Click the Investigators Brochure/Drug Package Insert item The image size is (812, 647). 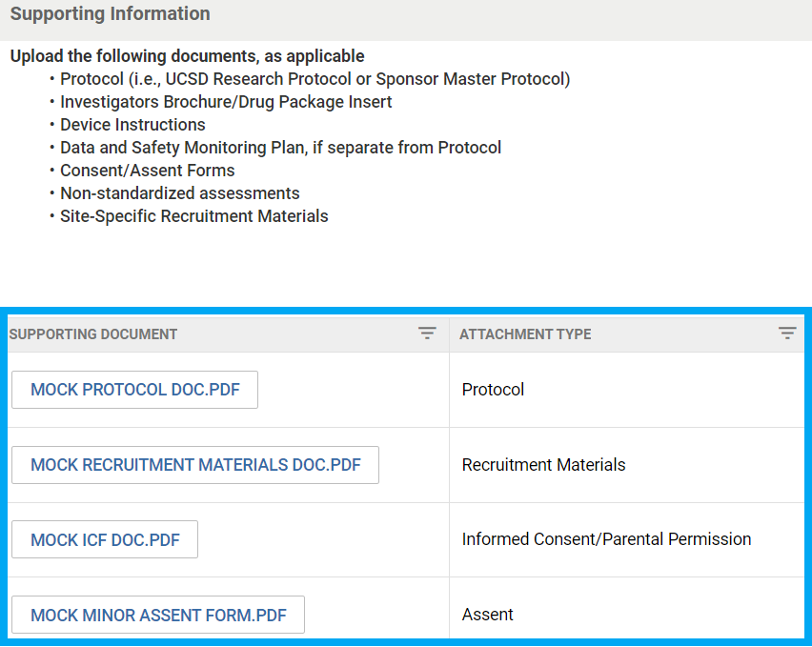point(226,102)
